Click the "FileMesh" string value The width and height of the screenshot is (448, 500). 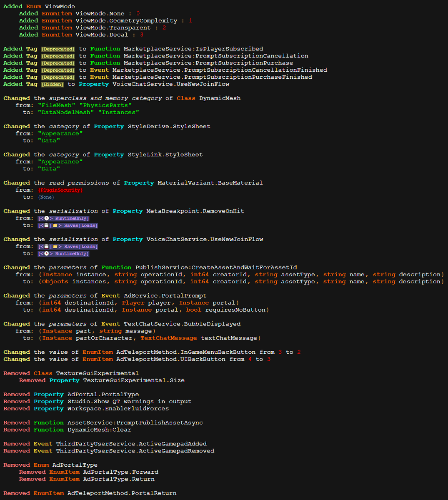coord(56,105)
